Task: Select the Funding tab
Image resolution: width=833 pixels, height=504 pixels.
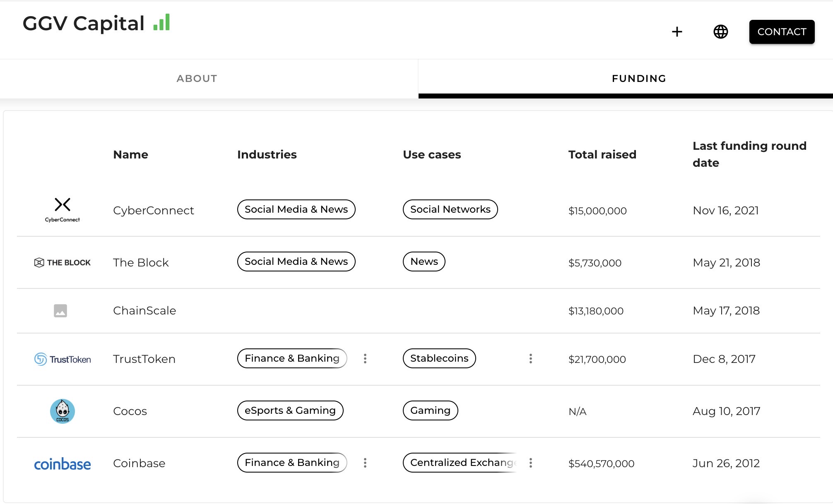Action: click(639, 79)
